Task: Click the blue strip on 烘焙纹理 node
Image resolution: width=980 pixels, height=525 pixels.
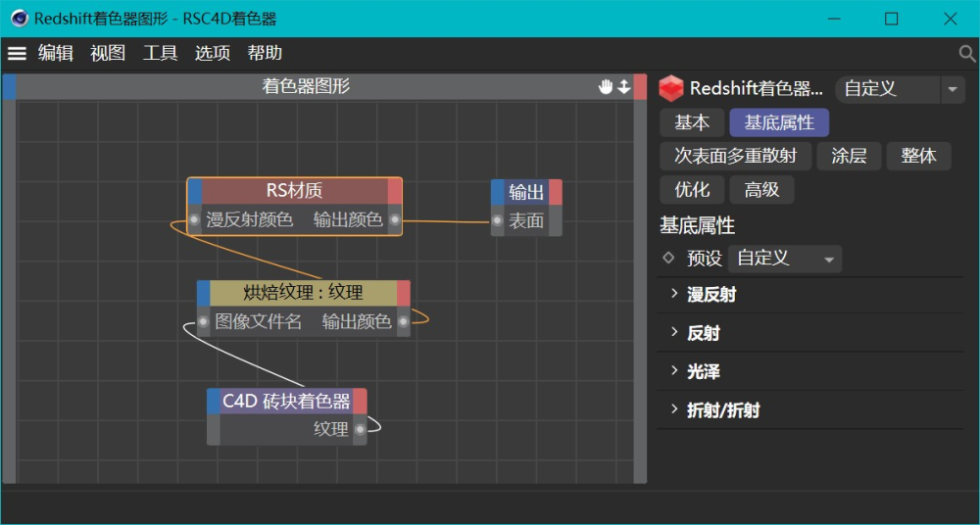Action: 204,293
